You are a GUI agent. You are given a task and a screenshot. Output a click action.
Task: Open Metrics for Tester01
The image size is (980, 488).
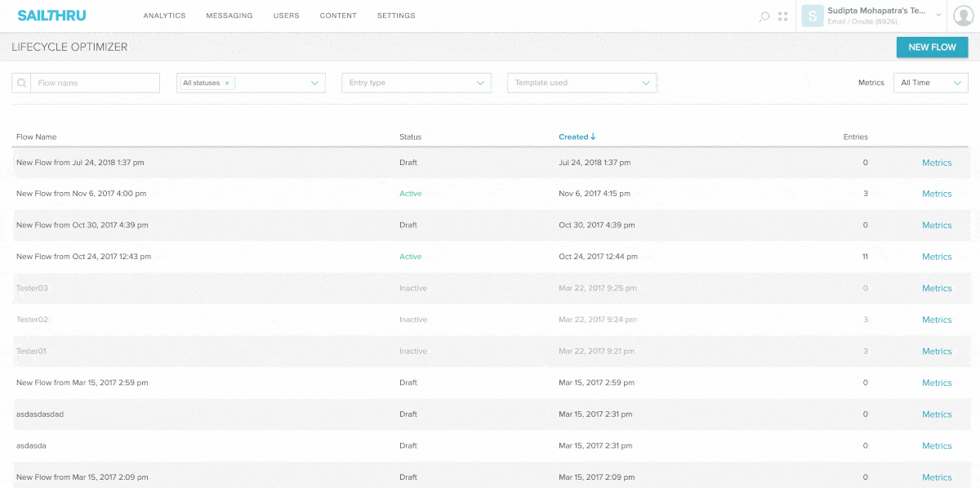[937, 351]
